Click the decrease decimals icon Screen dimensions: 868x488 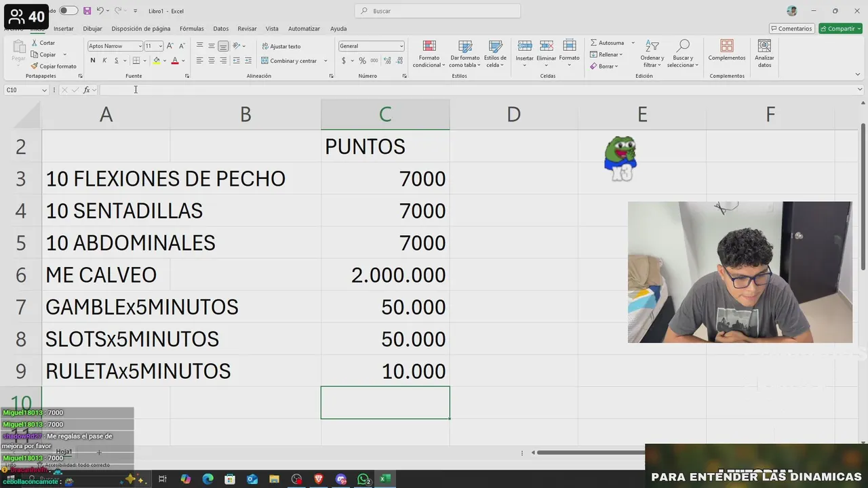(397, 60)
